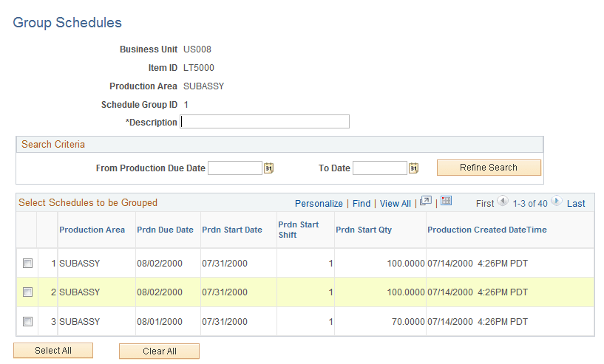Image resolution: width=604 pixels, height=364 pixels.
Task: Tick the checkbox on highlighted row 2
Action: (28, 292)
